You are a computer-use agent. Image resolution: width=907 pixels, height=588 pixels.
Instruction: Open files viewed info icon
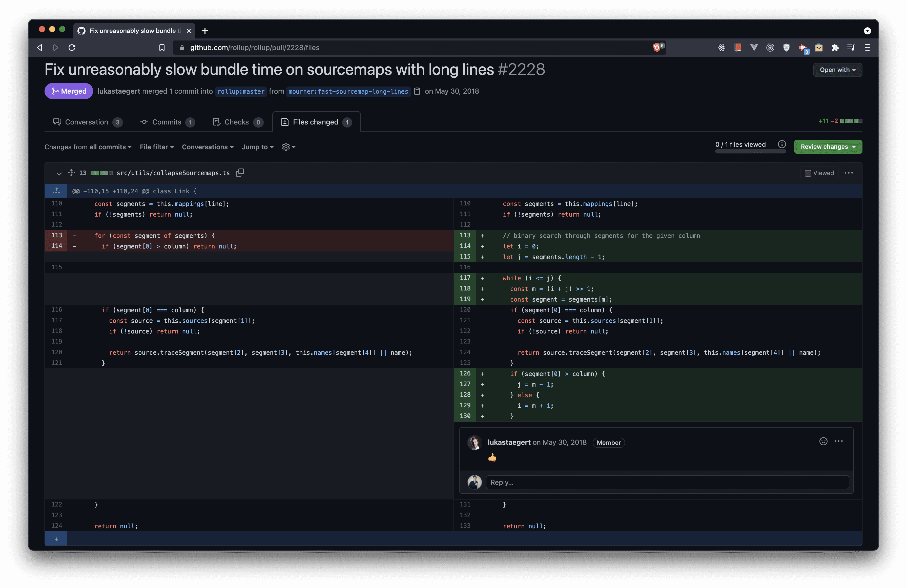(782, 144)
